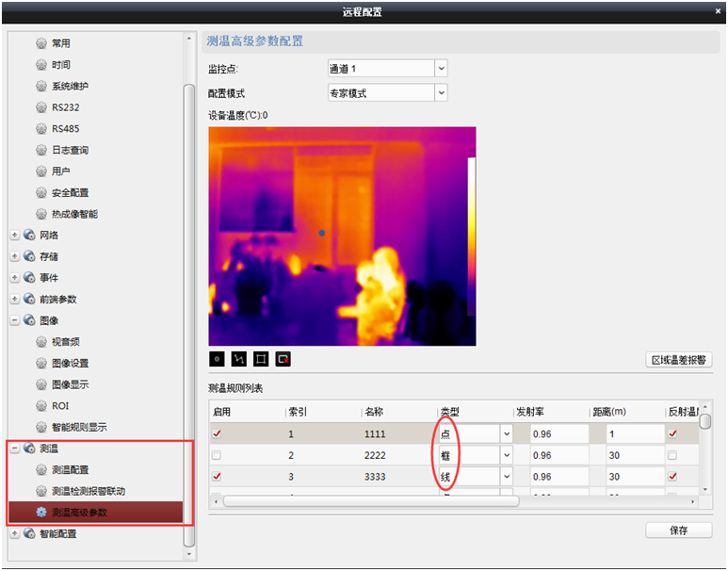Click the red clear-region tool icon

(x=283, y=359)
